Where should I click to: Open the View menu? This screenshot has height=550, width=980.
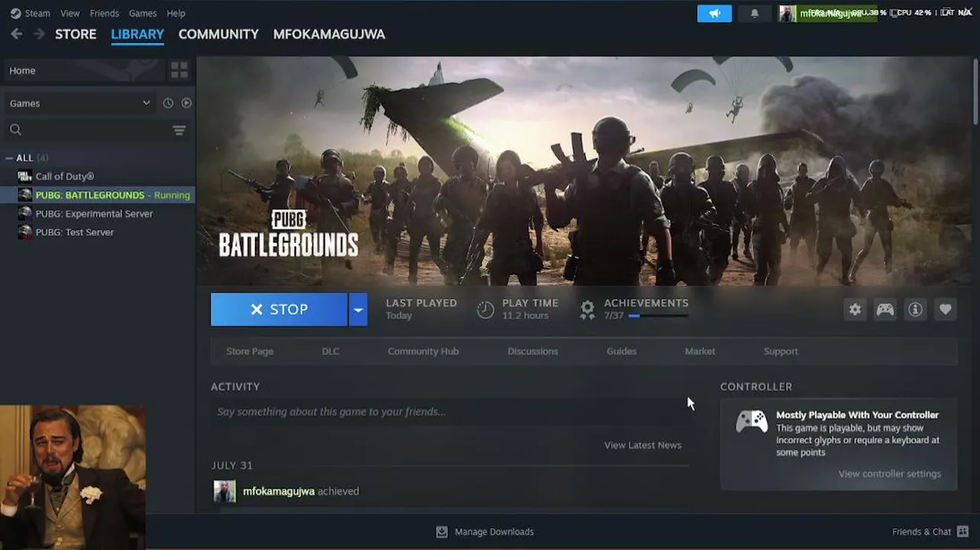[70, 13]
